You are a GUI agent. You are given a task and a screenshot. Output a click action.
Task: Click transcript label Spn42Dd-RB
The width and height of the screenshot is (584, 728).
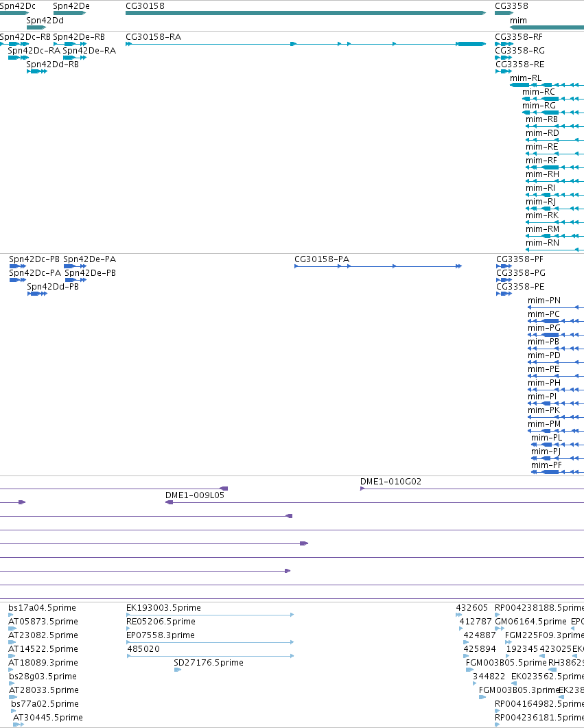pos(52,64)
